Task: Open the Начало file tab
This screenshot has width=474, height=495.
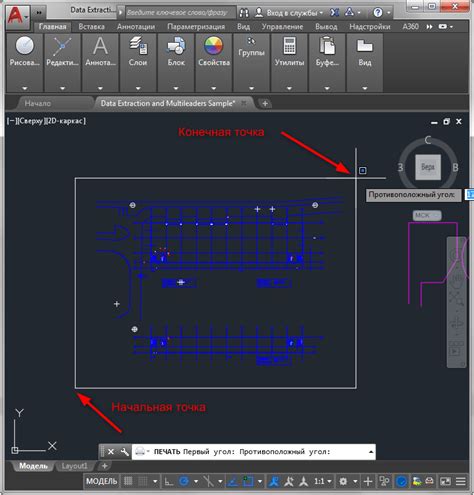Action: 38,103
